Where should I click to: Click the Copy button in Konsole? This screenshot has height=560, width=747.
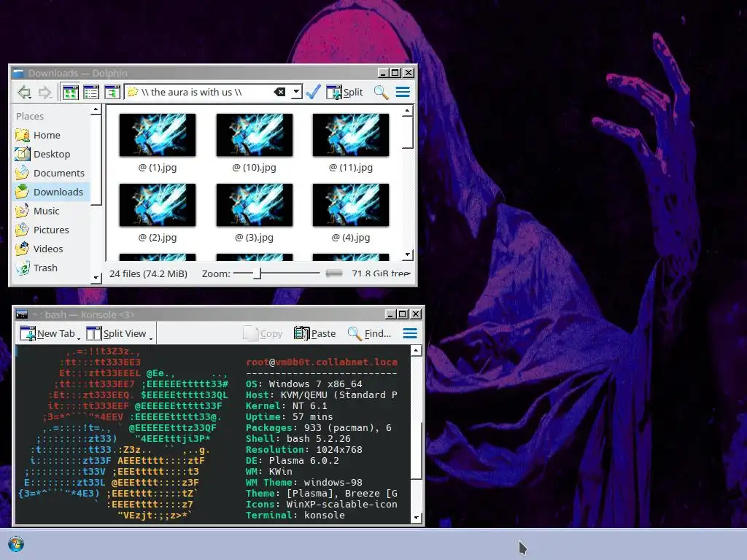point(263,333)
